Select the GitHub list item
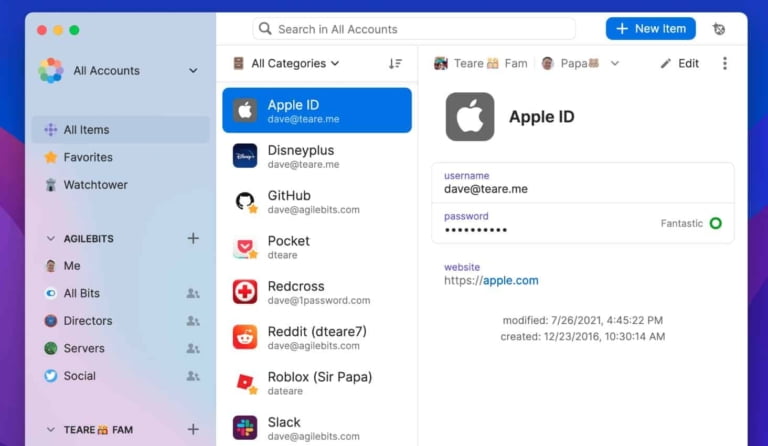The height and width of the screenshot is (446, 768). pos(317,201)
